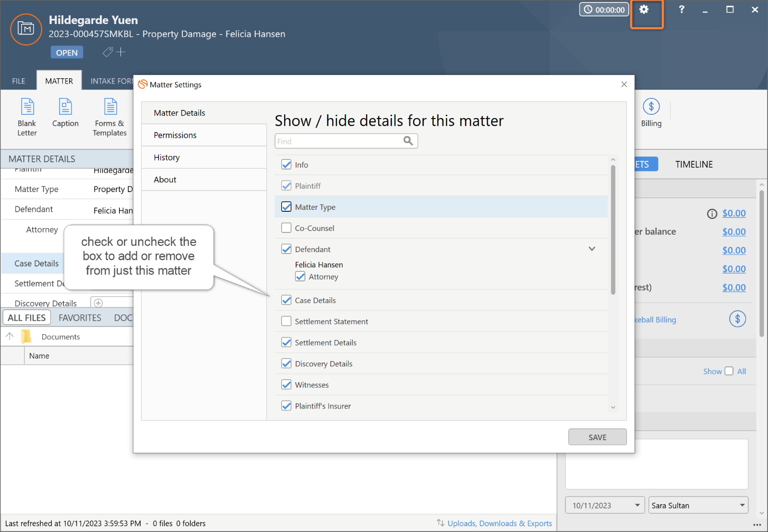Screen dimensions: 768x532
Task: Switch to the TIMELINE tab
Action: coord(694,164)
